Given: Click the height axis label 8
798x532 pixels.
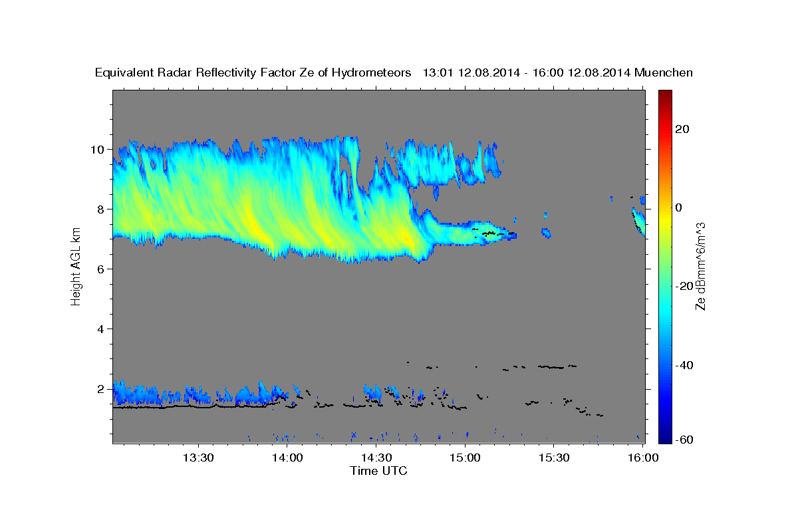Looking at the screenshot, I should [x=102, y=209].
